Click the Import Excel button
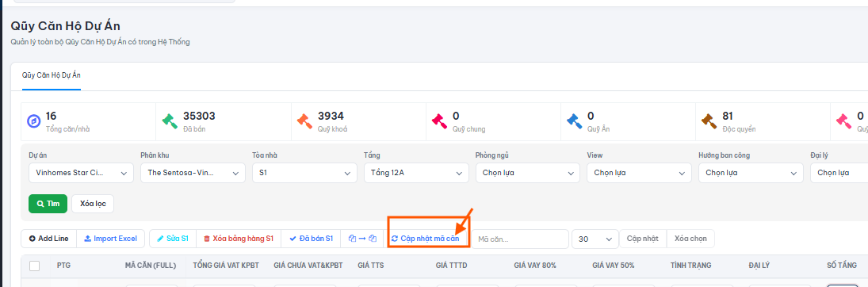Image resolution: width=868 pixels, height=287 pixels. click(110, 239)
